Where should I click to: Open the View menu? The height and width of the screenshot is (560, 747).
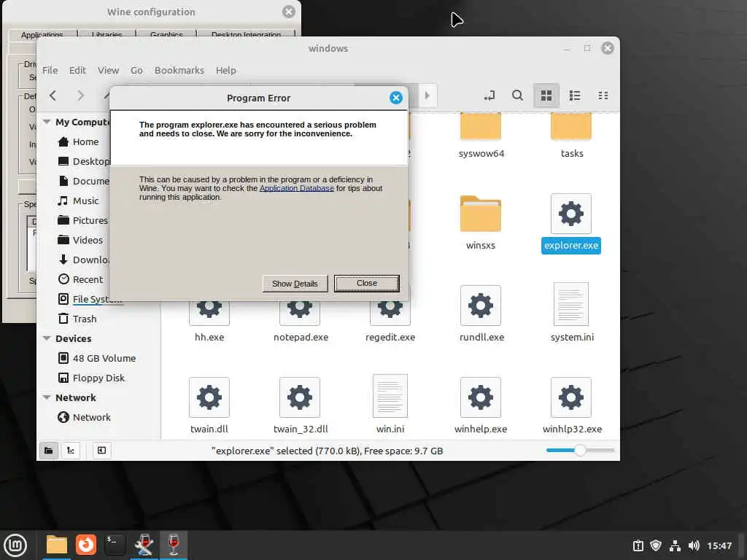[x=109, y=71]
